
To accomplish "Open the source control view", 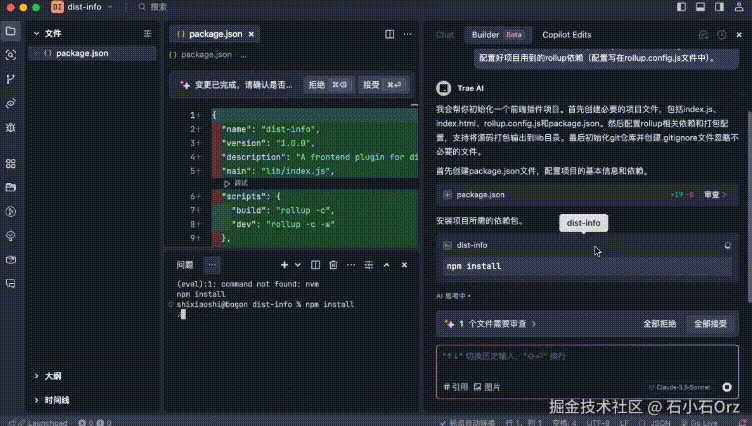I will 11,79.
